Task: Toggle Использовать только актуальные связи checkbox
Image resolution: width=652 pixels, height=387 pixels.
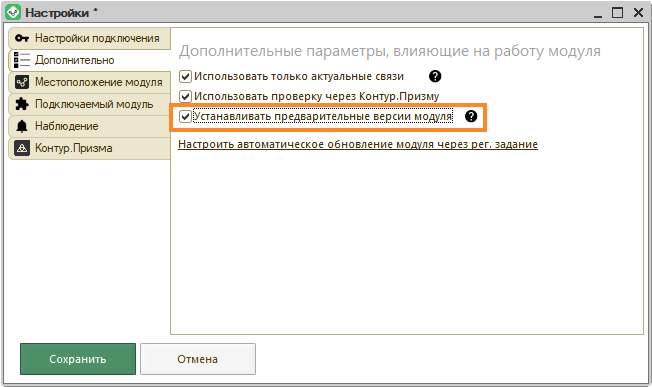Action: (x=185, y=76)
